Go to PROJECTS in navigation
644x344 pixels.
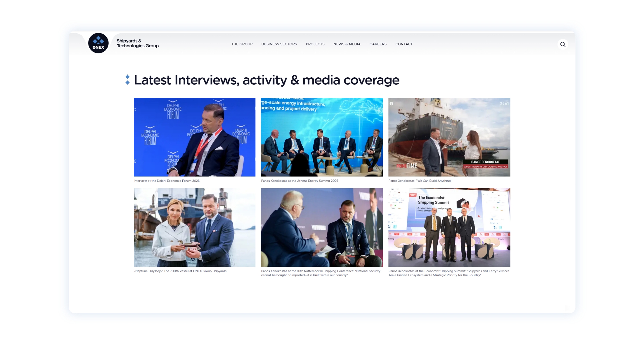coord(315,44)
